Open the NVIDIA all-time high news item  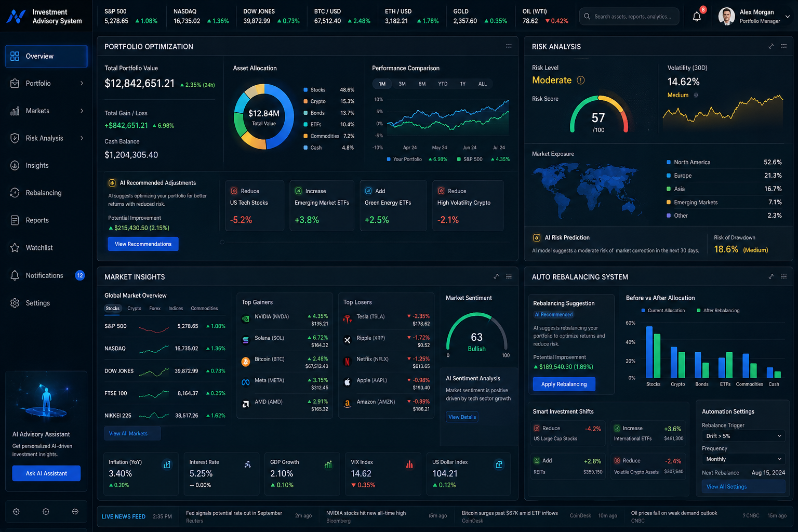[387, 516]
